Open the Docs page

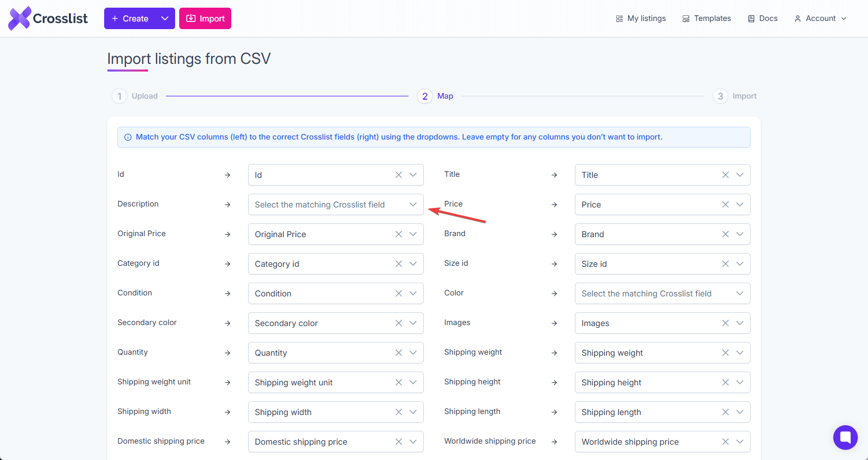pos(762,18)
